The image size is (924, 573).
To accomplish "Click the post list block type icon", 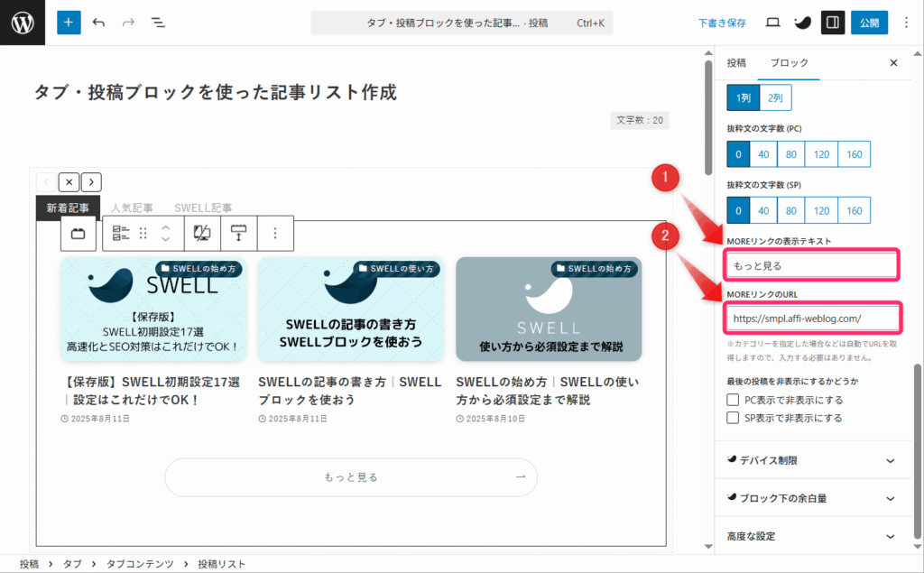I will click(x=121, y=234).
